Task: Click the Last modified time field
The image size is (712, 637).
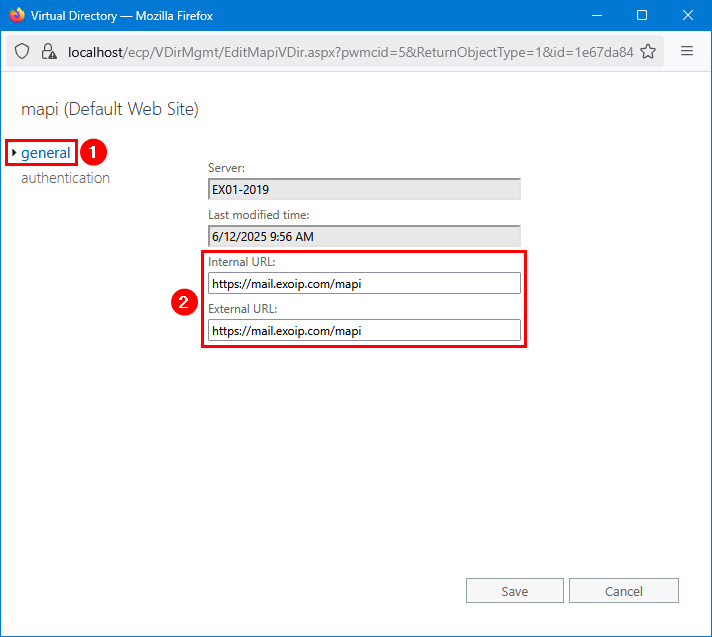Action: point(364,237)
